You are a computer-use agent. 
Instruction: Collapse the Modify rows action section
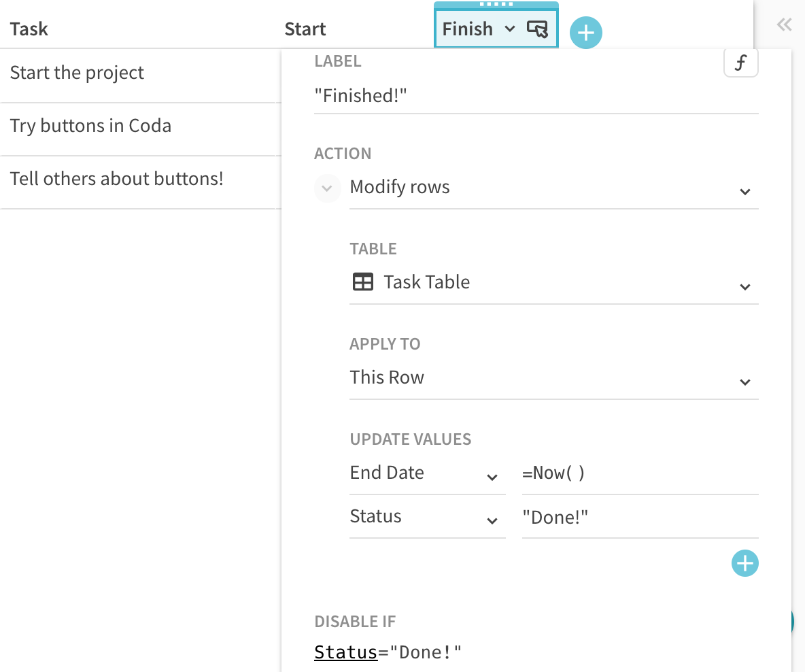[x=327, y=188]
